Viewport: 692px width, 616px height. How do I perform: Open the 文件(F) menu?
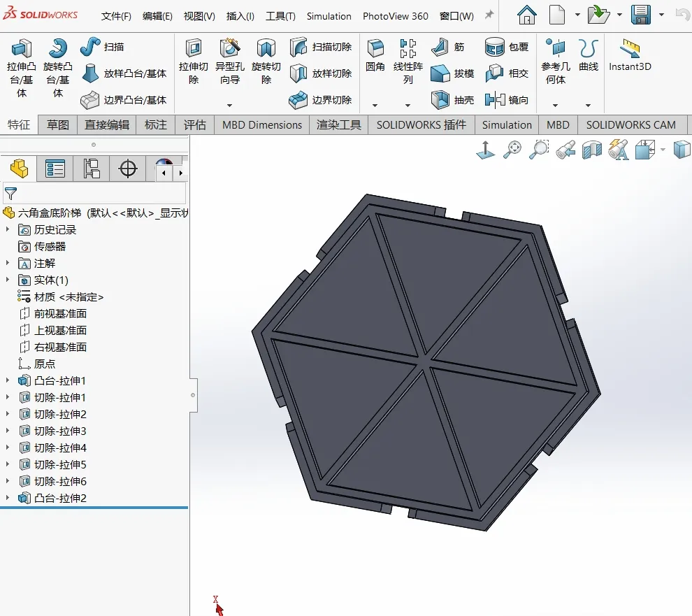point(116,16)
